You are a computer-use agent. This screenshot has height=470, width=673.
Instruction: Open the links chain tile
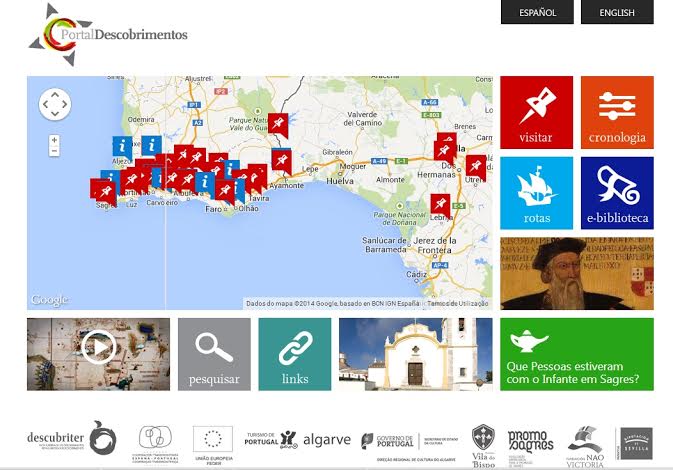[295, 354]
